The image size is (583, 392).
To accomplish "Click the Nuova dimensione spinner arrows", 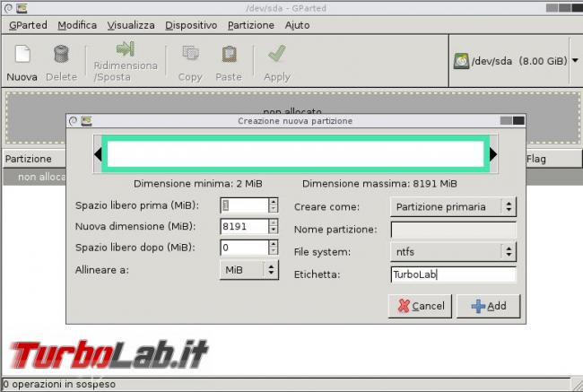I will point(274,226).
